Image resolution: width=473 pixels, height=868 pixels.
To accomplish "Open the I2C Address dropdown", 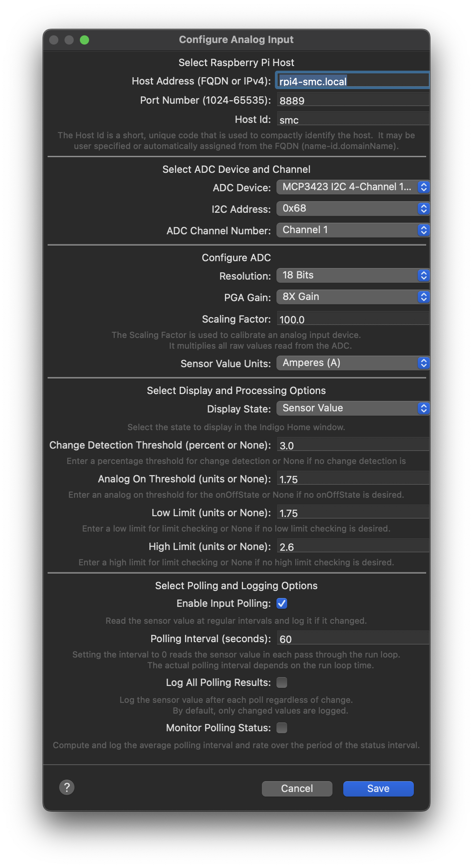I will coord(353,209).
